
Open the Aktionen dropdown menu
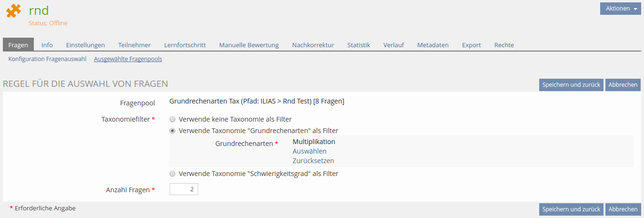620,9
